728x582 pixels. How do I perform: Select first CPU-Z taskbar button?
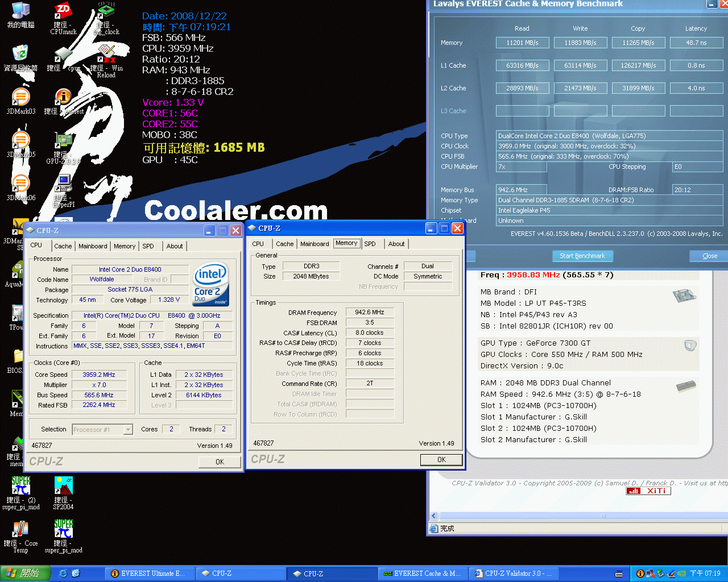241,573
